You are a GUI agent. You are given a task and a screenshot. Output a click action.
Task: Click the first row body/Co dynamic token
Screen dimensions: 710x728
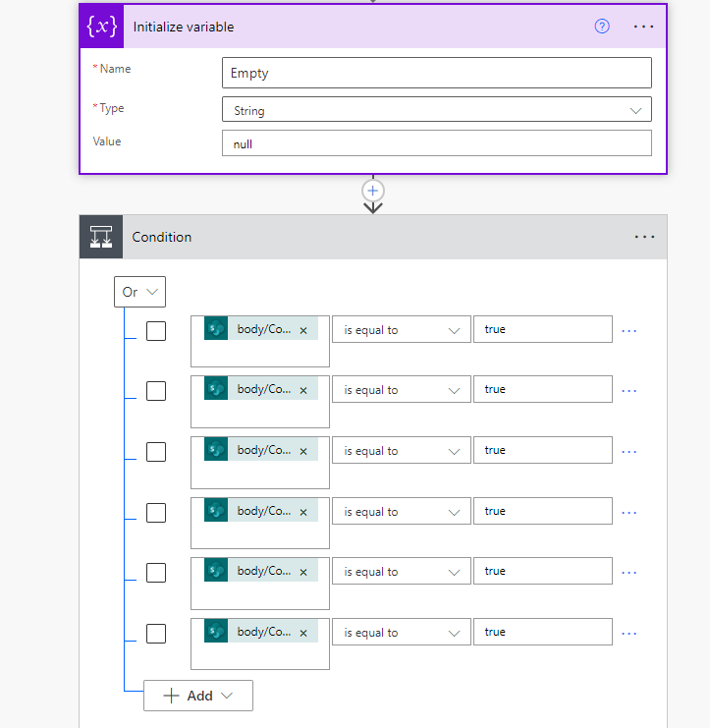263,329
